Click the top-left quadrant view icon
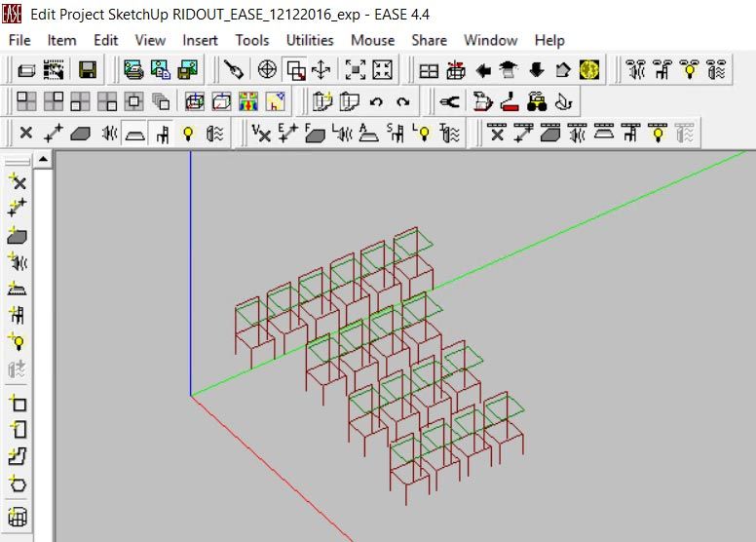This screenshot has height=542, width=756. coord(26,101)
